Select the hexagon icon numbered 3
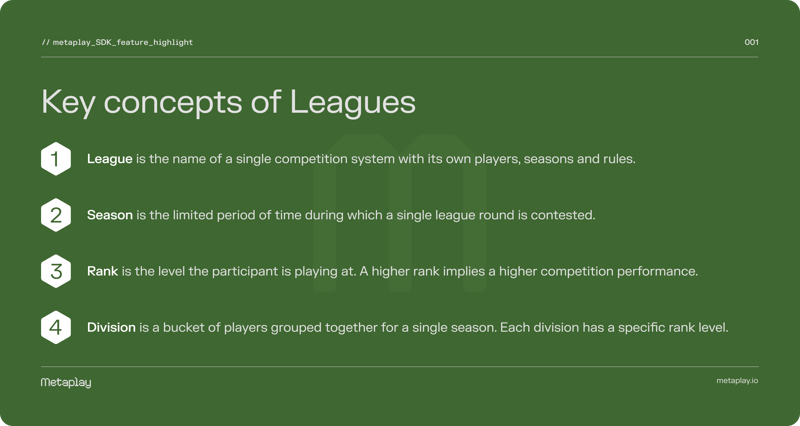Viewport: 800px width, 426px height. click(x=56, y=271)
